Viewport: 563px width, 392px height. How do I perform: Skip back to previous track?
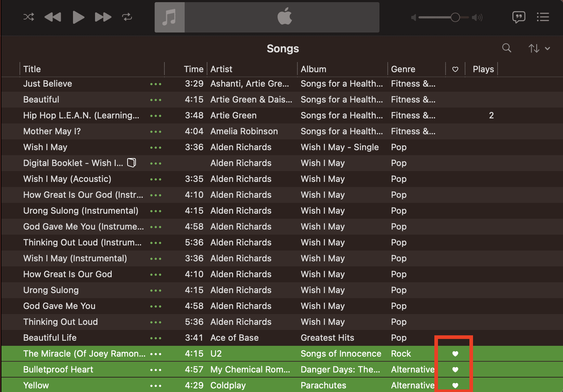[53, 17]
